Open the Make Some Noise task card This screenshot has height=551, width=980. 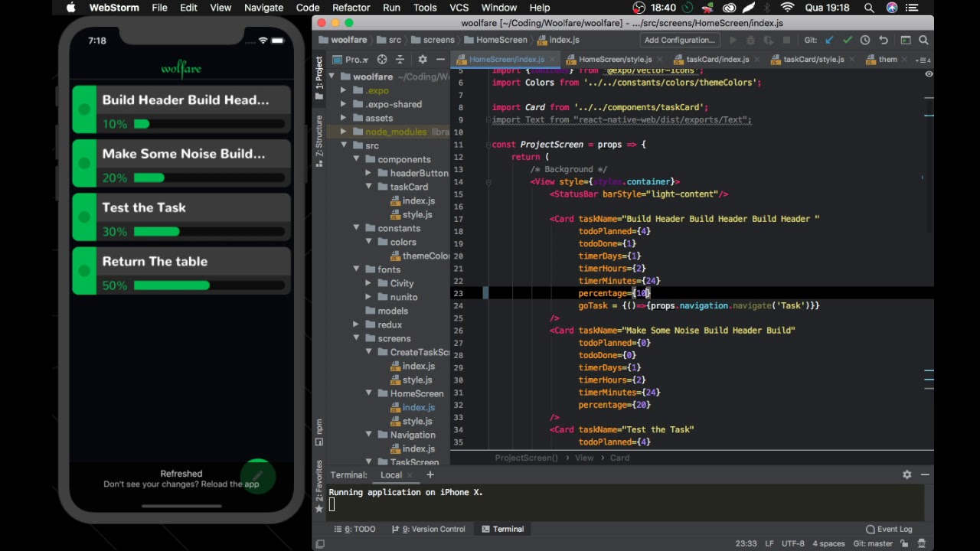(x=181, y=165)
